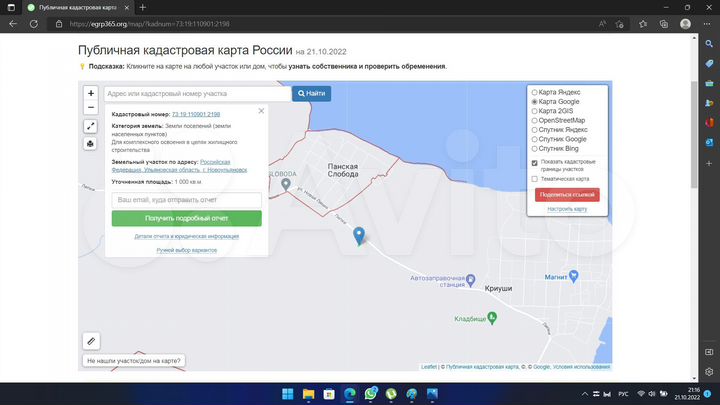The width and height of the screenshot is (720, 405).
Task: Open Edge sidebar Outlook icon
Action: (709, 142)
